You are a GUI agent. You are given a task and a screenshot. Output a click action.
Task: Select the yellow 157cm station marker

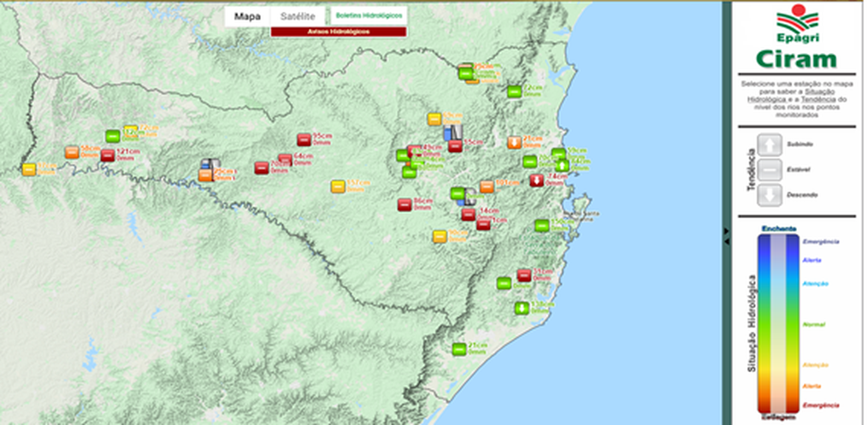[338, 186]
